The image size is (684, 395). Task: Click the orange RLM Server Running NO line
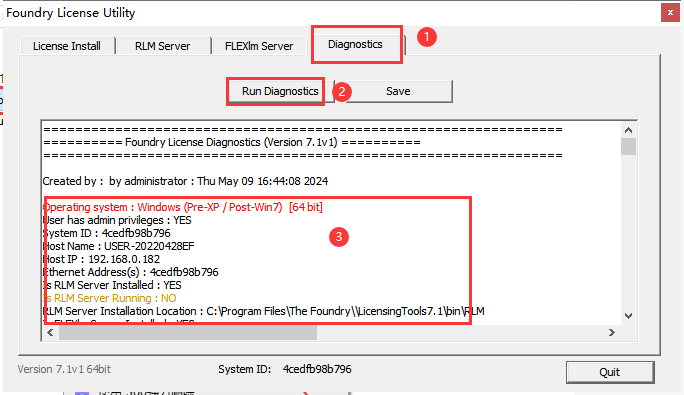[109, 298]
